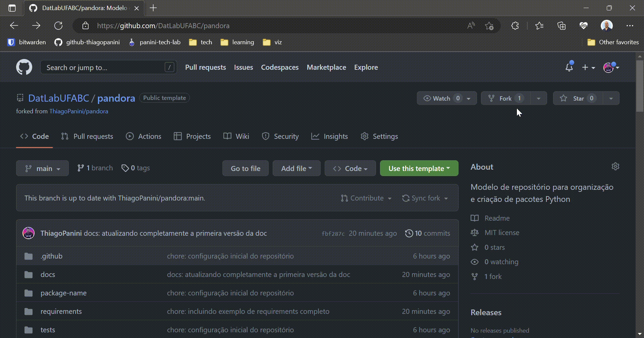This screenshot has height=338, width=644.
Task: Open the panini-tech-lab bookmark
Action: [155, 42]
